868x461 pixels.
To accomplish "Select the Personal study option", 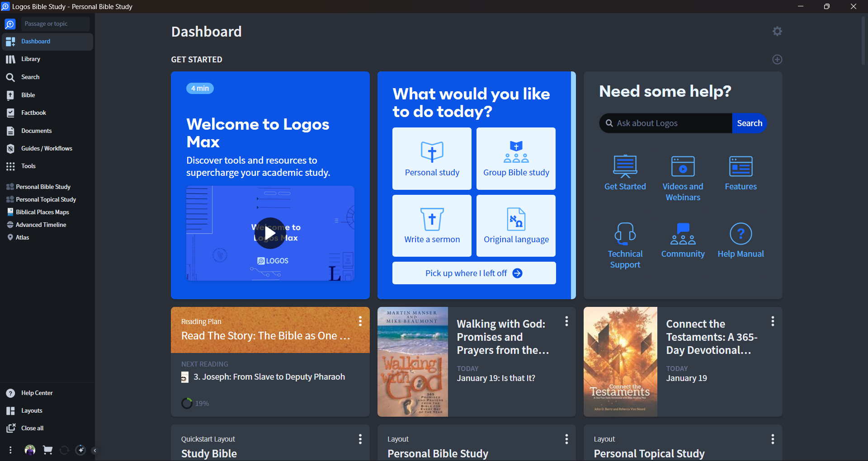I will [x=432, y=158].
